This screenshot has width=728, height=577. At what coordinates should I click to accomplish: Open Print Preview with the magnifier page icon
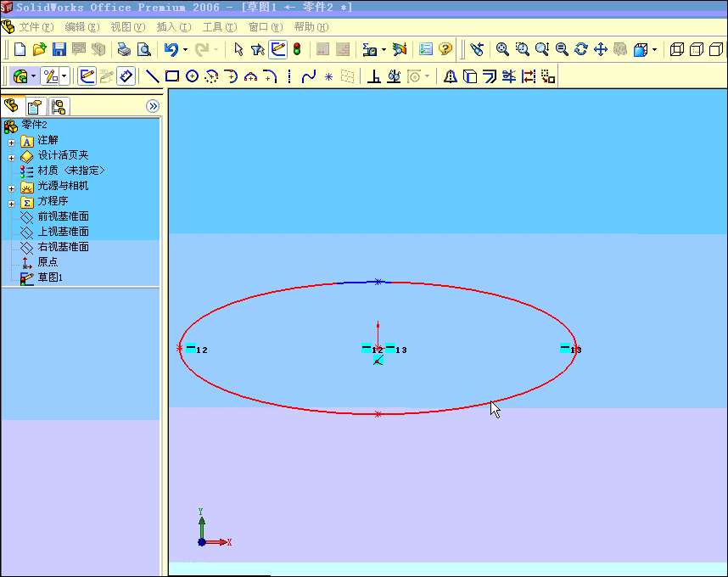click(x=144, y=49)
